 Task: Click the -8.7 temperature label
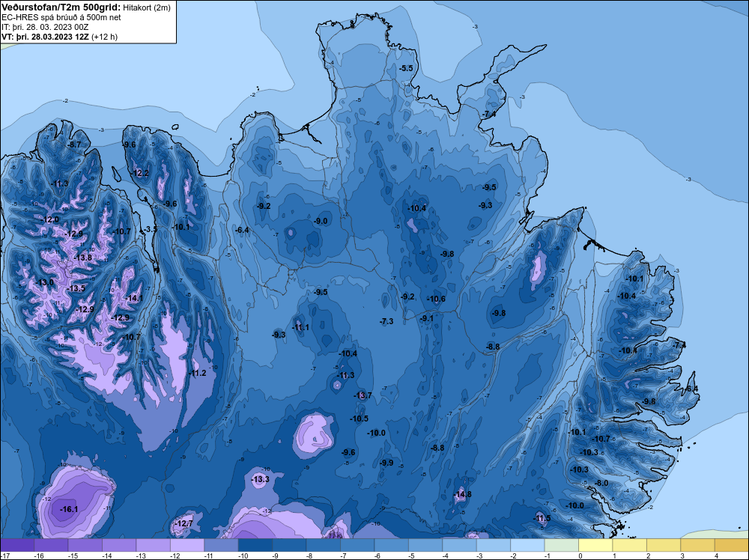click(74, 144)
